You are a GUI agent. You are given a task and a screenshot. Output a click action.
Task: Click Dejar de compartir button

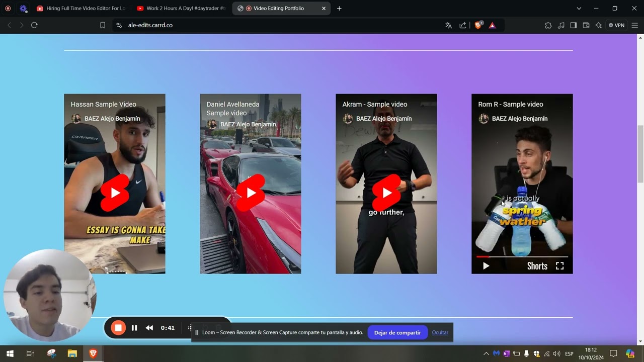click(x=397, y=332)
